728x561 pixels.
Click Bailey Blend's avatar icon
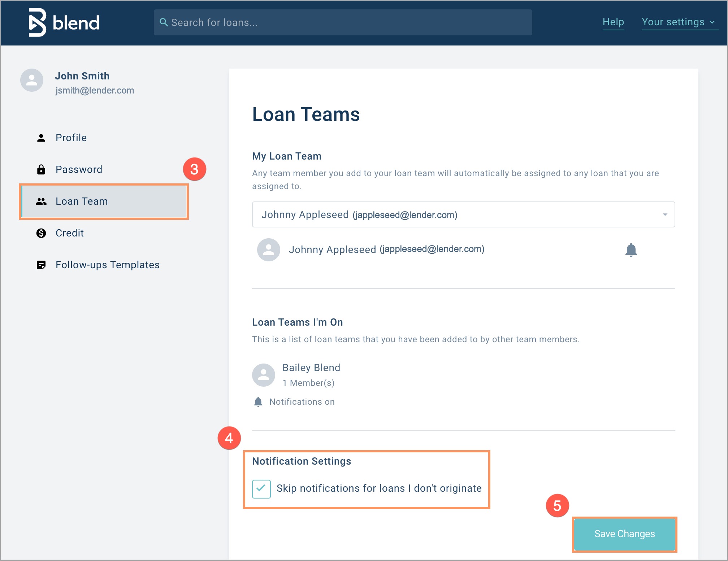pyautogui.click(x=264, y=375)
